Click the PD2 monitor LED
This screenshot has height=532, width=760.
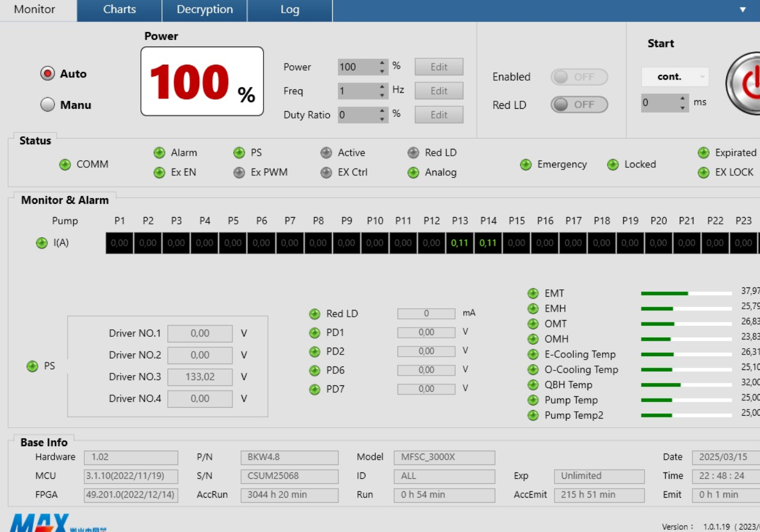pos(314,352)
